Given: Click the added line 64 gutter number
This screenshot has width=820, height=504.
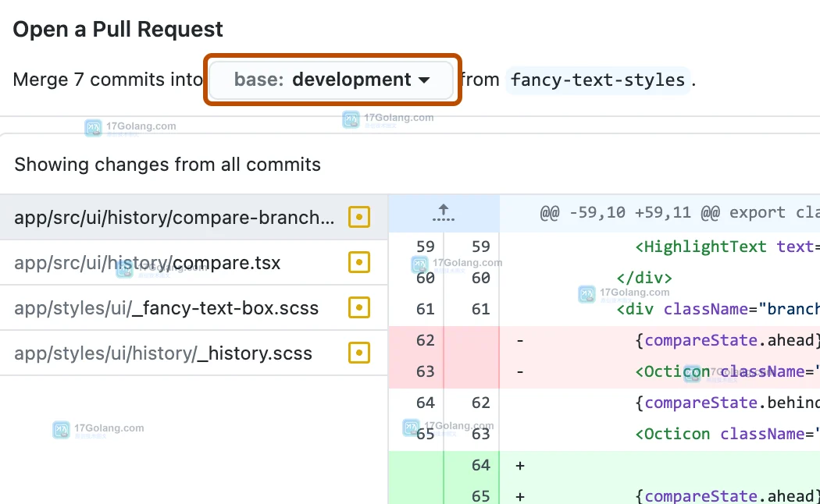Looking at the screenshot, I should pyautogui.click(x=480, y=465).
